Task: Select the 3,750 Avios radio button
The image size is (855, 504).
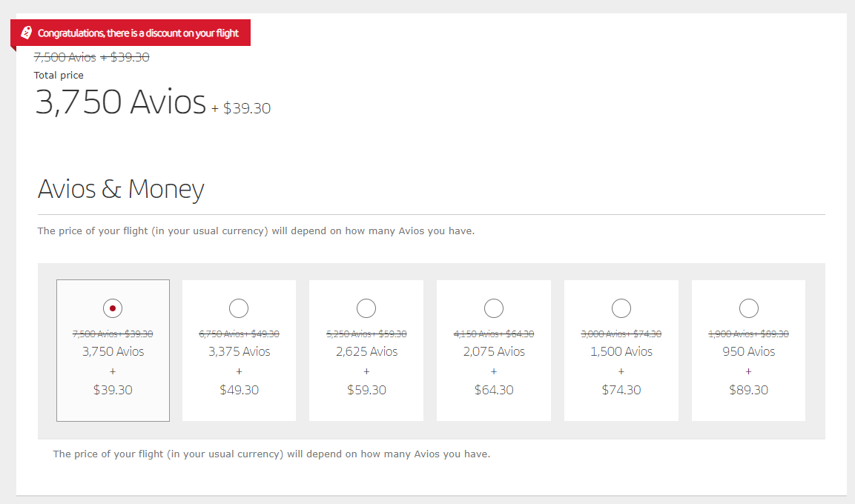Action: coord(112,308)
